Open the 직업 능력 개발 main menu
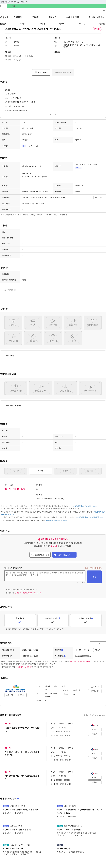The width and height of the screenshot is (106, 868). [72, 17]
